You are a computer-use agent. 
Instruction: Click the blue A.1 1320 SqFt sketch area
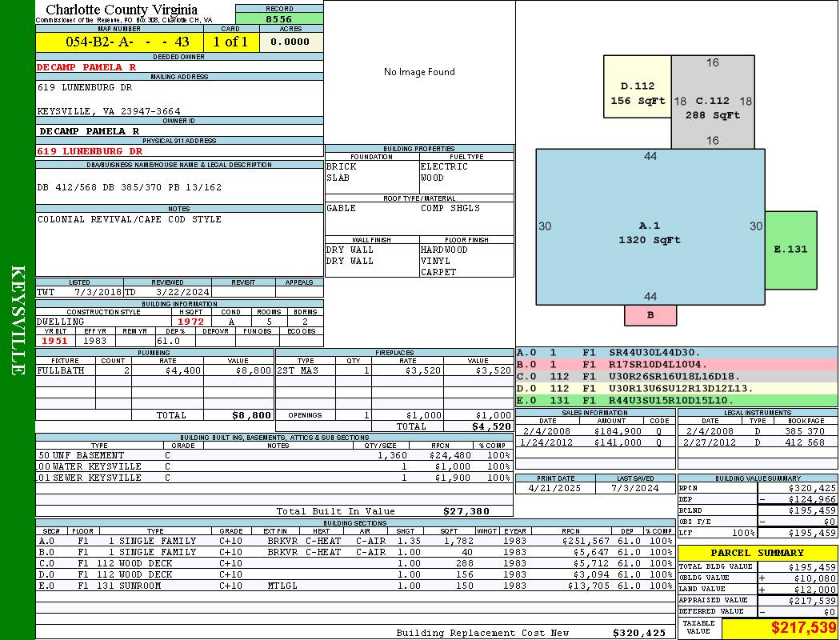(x=650, y=227)
